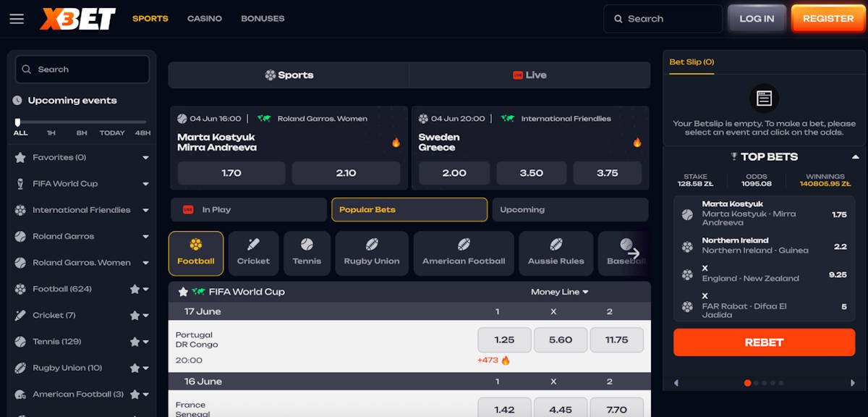Screen dimensions: 868x417
Task: Select the American Football sport tile
Action: coord(464,253)
